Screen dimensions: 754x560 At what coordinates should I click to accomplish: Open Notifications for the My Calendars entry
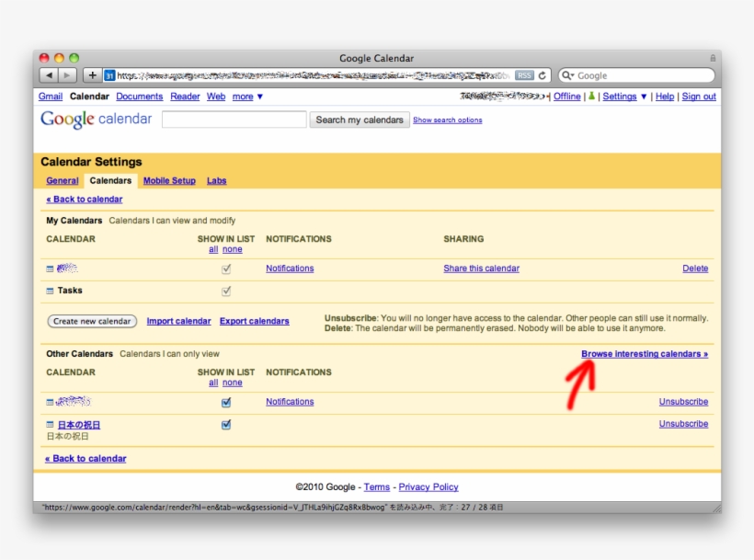tap(290, 269)
